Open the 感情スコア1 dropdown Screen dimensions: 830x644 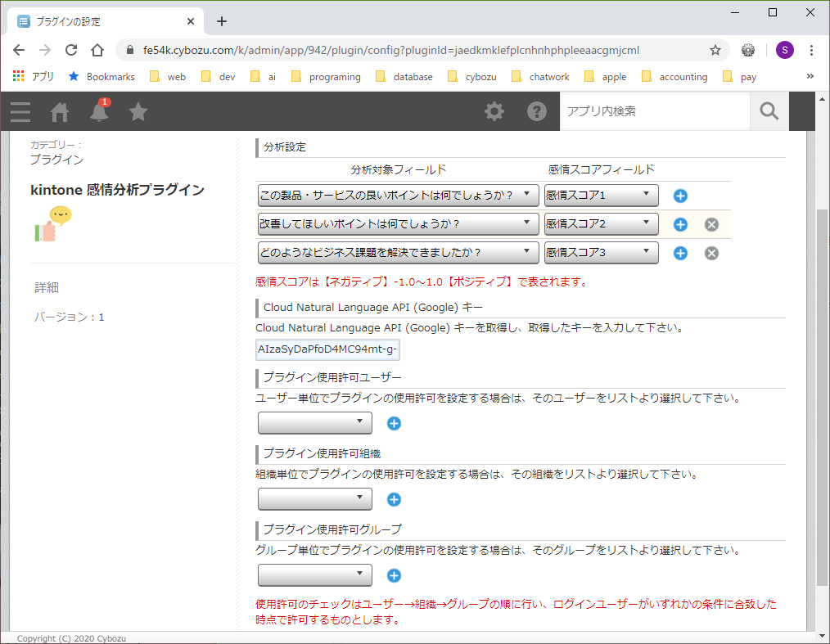click(602, 196)
